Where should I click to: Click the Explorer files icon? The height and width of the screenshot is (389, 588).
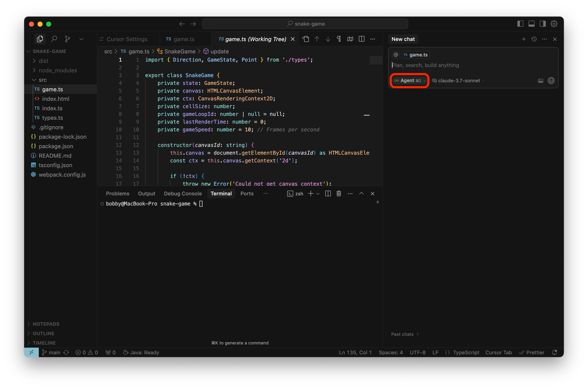40,39
